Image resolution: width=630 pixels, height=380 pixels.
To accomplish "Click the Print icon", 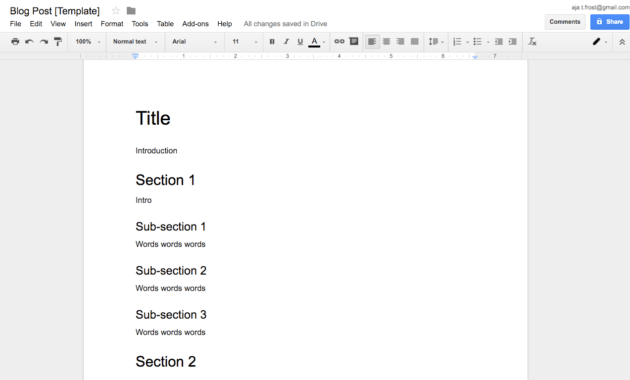I will point(15,41).
